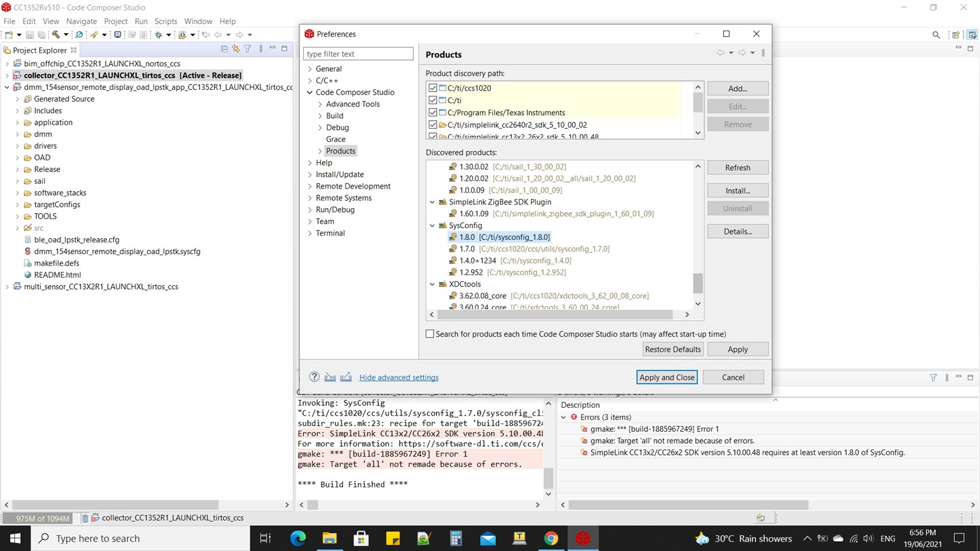Click Link with Editor icon in Project Explorer
980x551 pixels.
[236, 49]
